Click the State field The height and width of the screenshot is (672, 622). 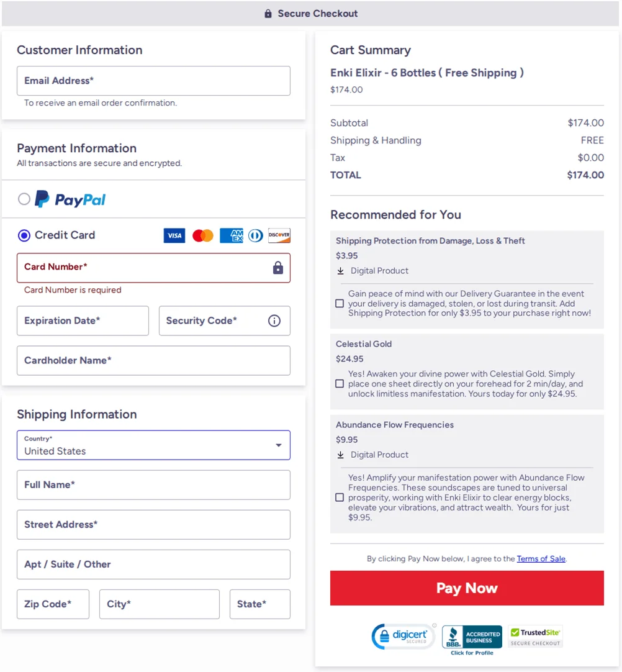[x=260, y=604]
